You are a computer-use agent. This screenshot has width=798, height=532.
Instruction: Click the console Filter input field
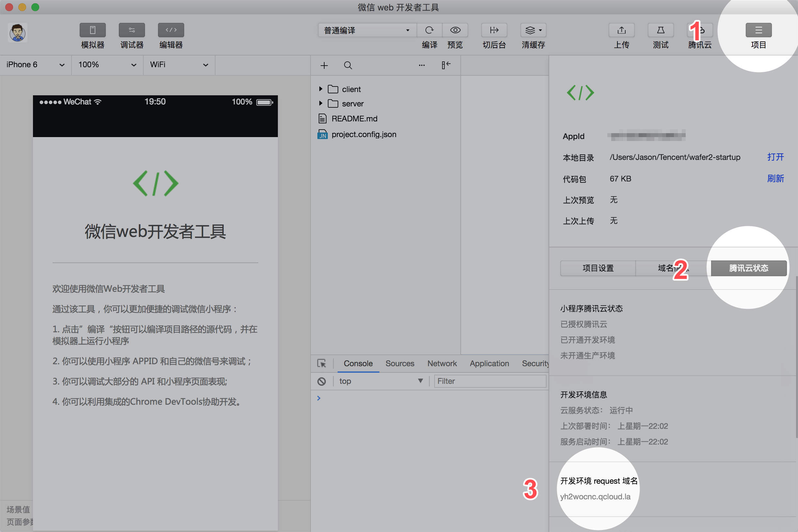tap(490, 381)
